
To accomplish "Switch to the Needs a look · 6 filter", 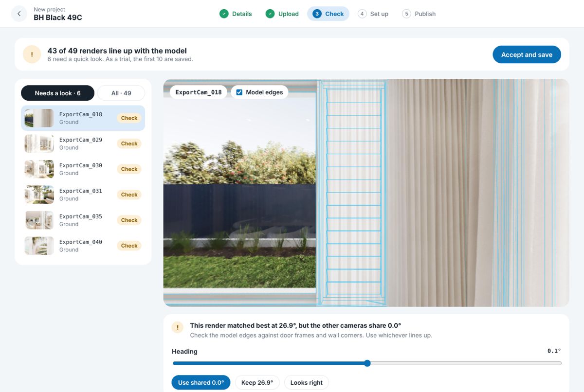I will click(x=57, y=93).
